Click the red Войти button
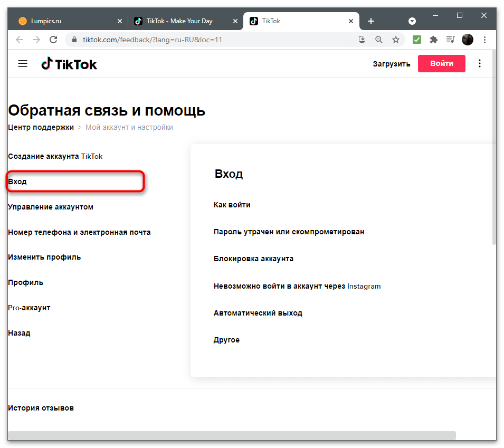The height and width of the screenshot is (448, 504). click(441, 63)
